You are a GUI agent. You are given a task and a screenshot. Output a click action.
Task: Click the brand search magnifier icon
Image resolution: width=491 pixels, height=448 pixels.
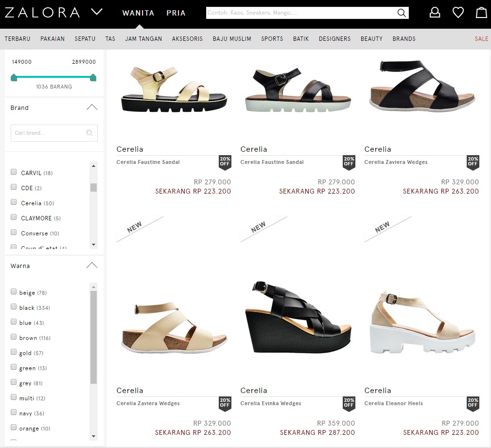click(x=89, y=133)
